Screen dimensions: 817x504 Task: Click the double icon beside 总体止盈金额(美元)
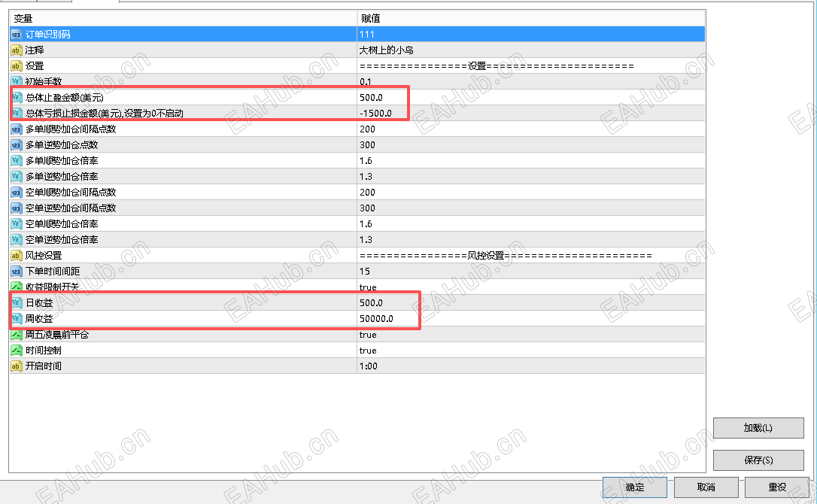click(x=16, y=98)
